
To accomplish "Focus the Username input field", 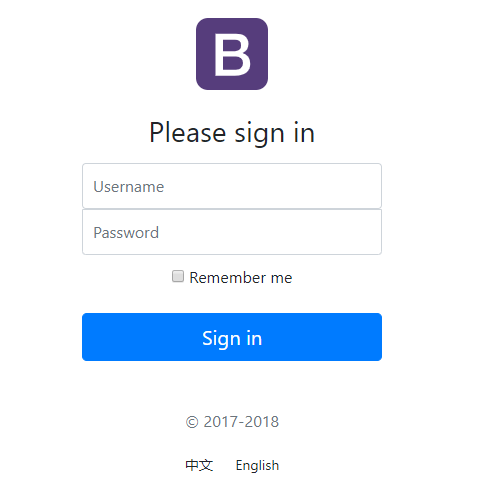I will [x=232, y=186].
